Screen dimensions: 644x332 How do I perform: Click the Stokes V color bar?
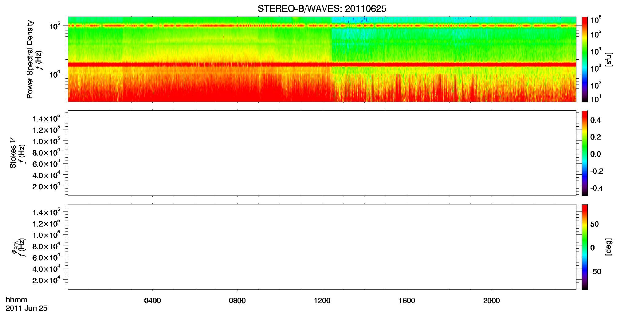point(585,153)
